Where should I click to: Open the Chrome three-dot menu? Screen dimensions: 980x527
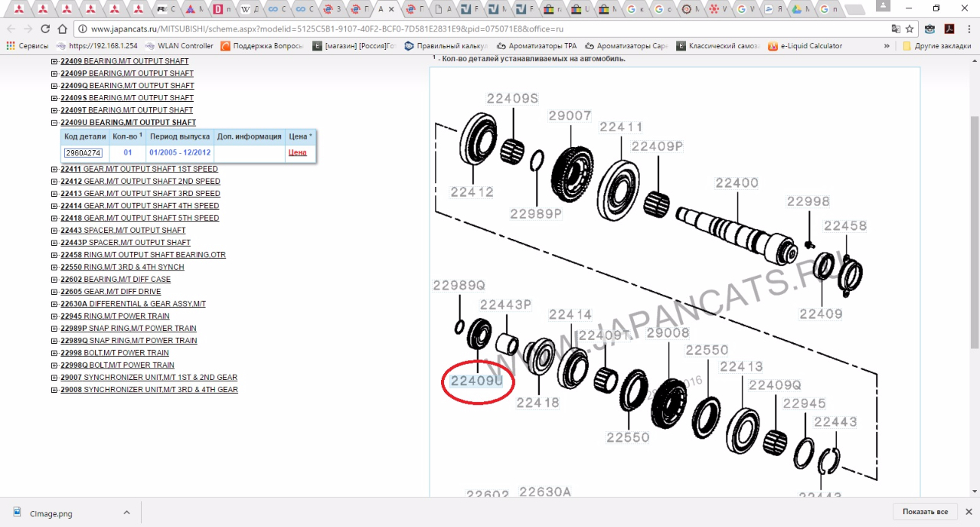tap(969, 28)
